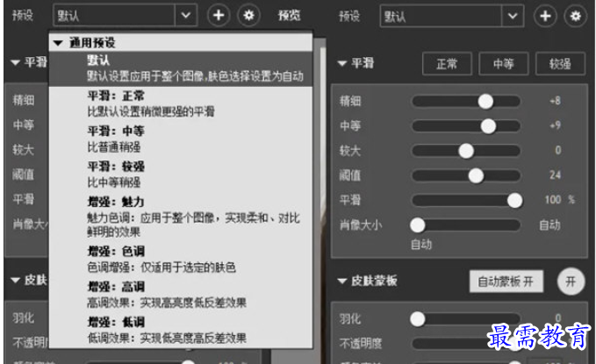Toggle the round 开 mask switch
Screen dimensions: 596x364
point(571,282)
